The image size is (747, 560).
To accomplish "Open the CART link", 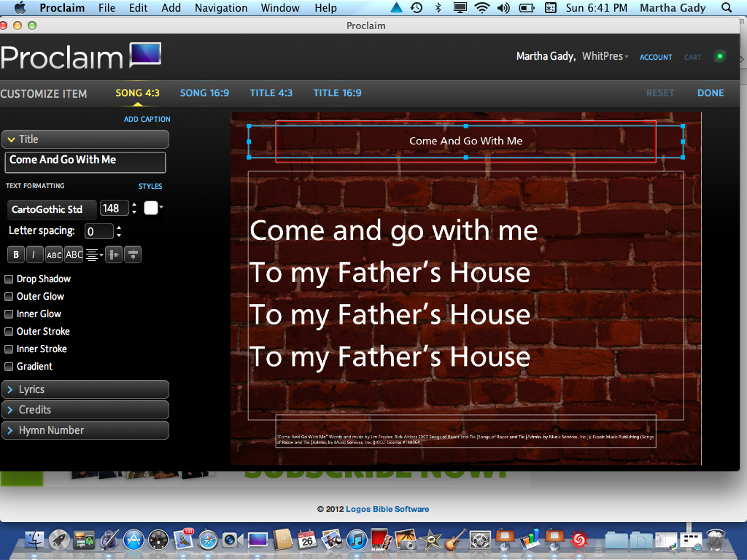I will click(692, 57).
